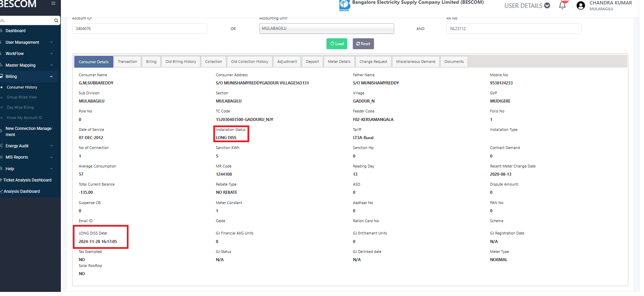Click MR code 1244108

point(224,174)
